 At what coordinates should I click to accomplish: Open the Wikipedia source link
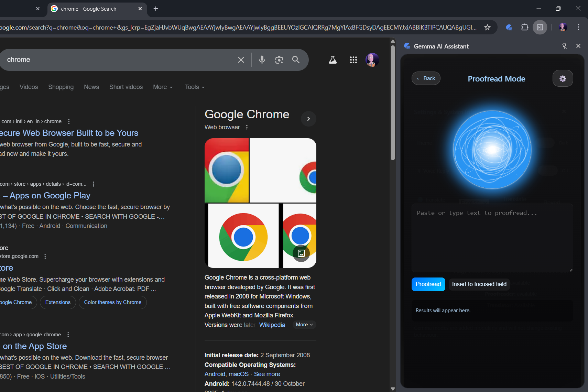pos(272,325)
